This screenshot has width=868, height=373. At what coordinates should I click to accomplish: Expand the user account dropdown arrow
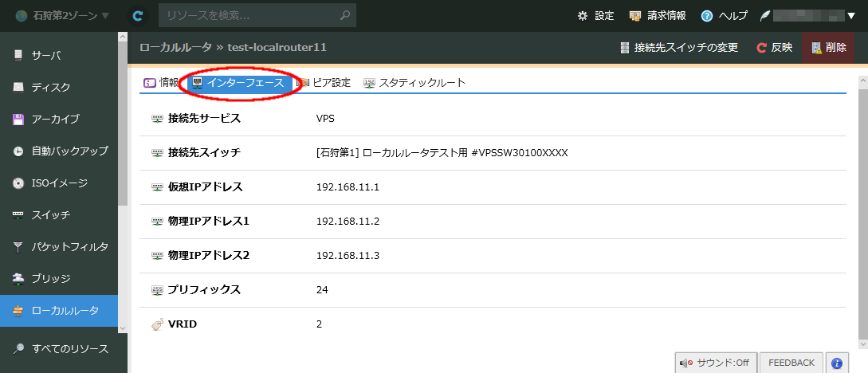point(851,15)
